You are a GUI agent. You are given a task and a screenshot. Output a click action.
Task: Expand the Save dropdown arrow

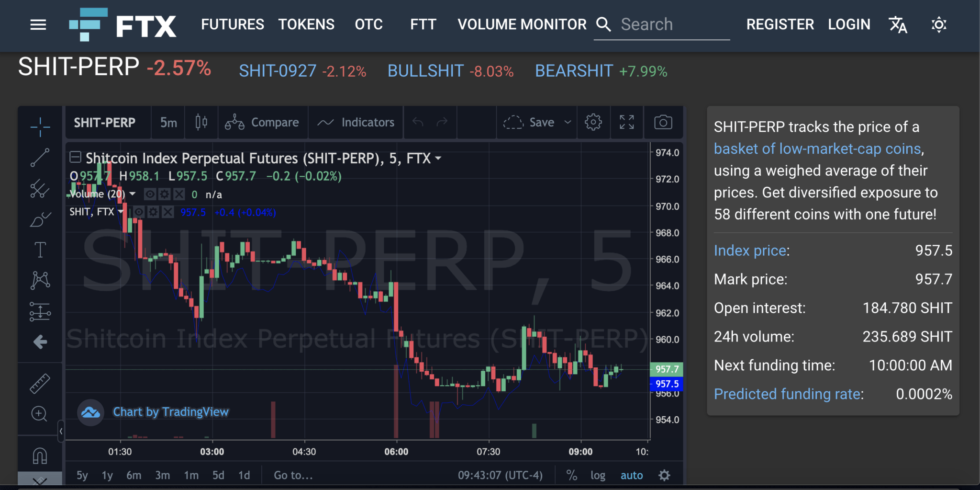tap(568, 123)
